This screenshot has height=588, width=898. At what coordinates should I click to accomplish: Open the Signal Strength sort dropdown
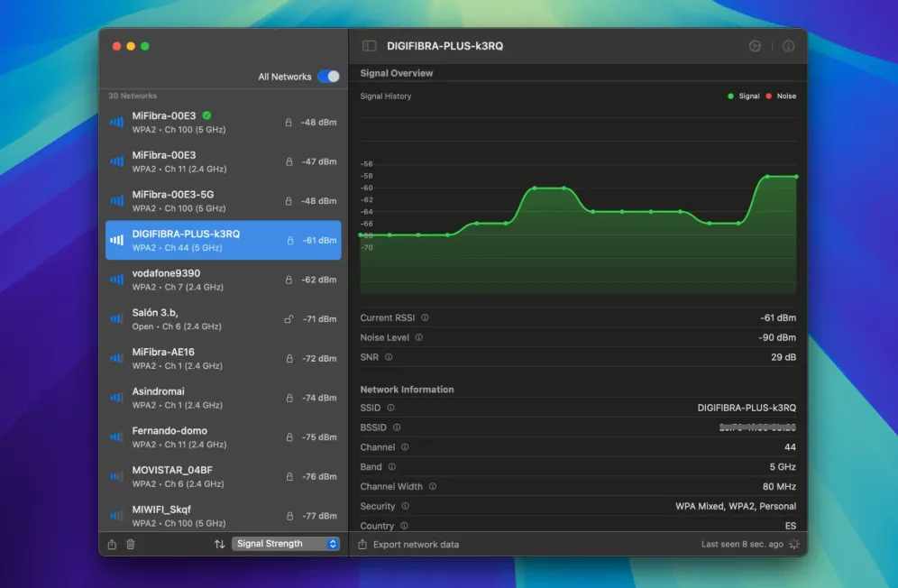tap(286, 544)
